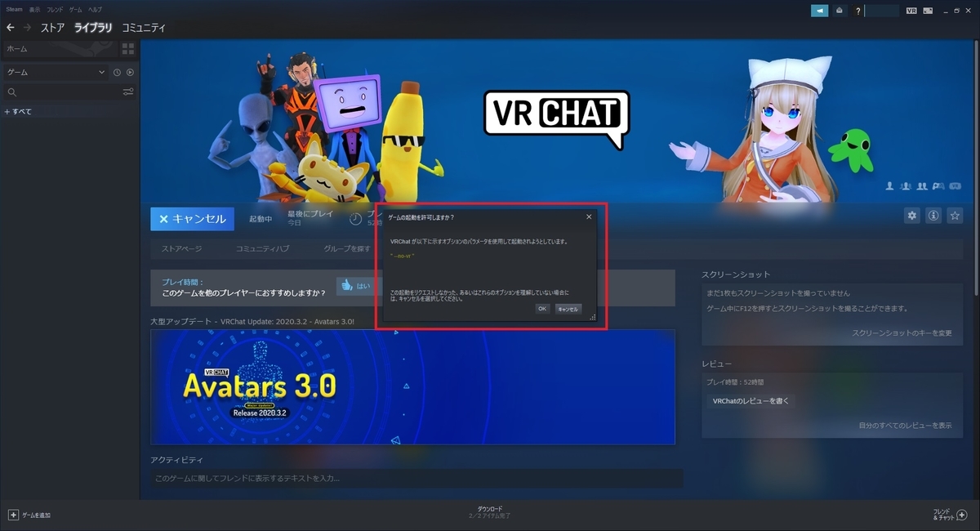Image resolution: width=980 pixels, height=531 pixels.
Task: Open Avatars 3.0 update banner
Action: 412,386
